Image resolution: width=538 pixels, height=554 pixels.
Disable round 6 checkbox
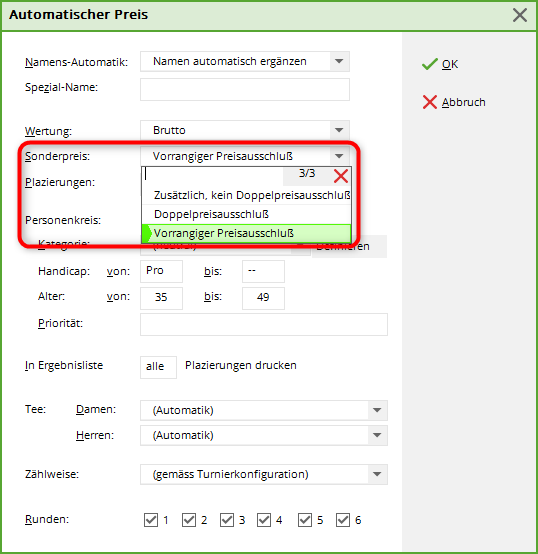(x=343, y=520)
